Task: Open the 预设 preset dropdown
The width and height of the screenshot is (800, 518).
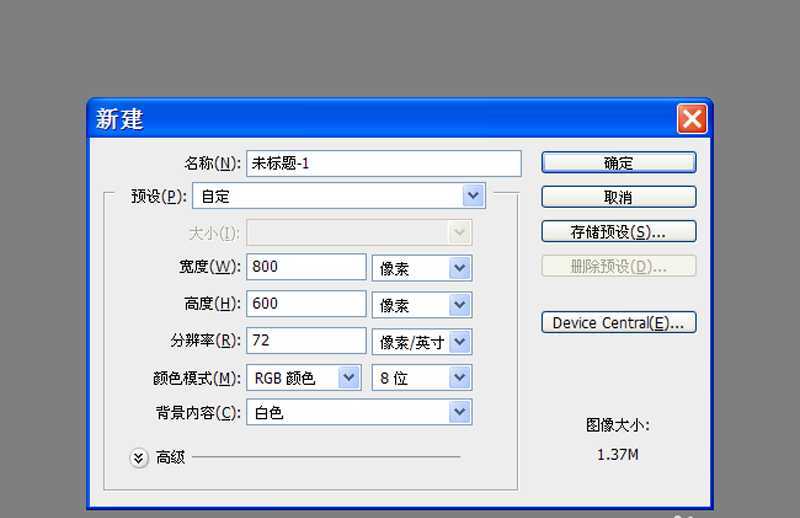Action: point(337,197)
